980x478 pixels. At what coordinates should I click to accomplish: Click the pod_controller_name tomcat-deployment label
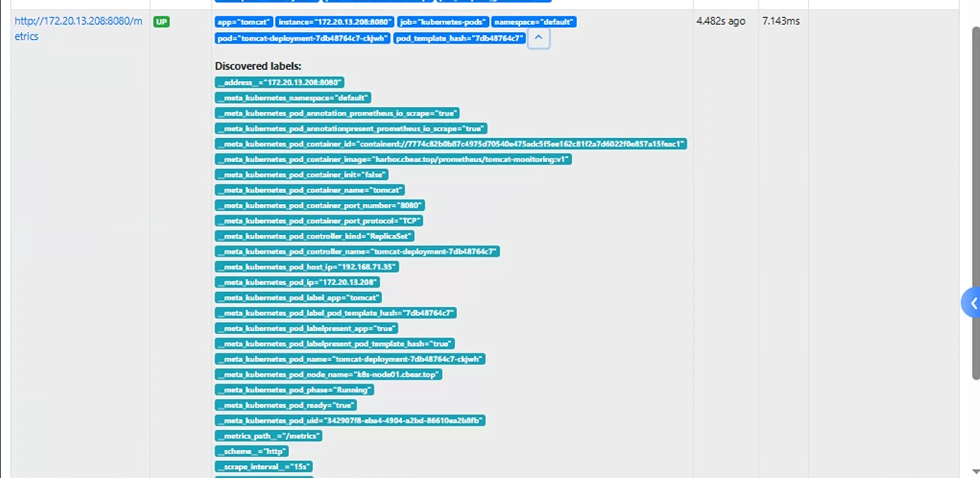358,251
